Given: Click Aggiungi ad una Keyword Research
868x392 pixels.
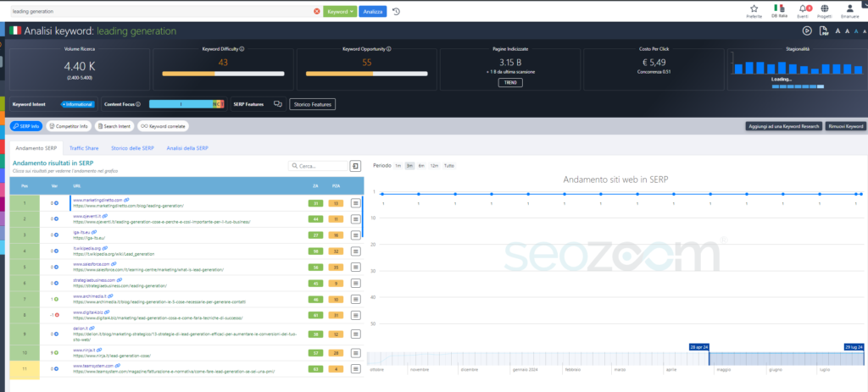Looking at the screenshot, I should (x=784, y=126).
